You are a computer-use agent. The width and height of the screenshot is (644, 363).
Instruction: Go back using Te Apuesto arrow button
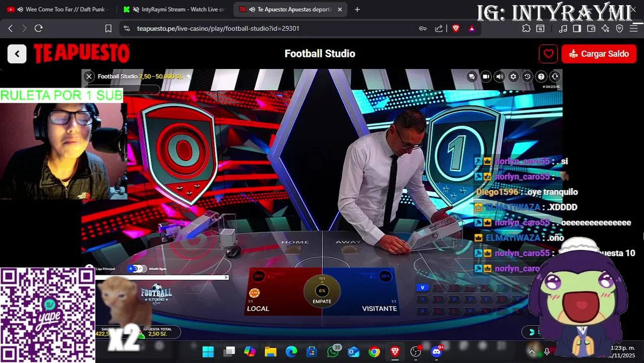click(x=17, y=54)
